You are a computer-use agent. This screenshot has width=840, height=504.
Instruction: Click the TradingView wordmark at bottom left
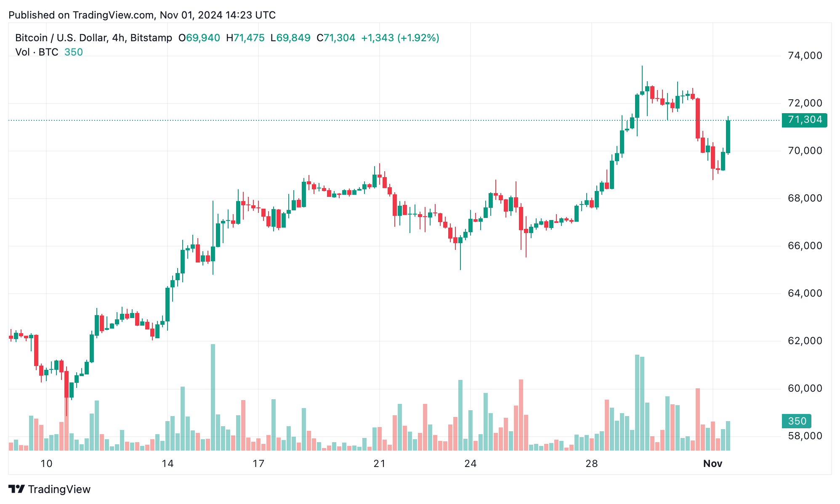click(x=59, y=489)
